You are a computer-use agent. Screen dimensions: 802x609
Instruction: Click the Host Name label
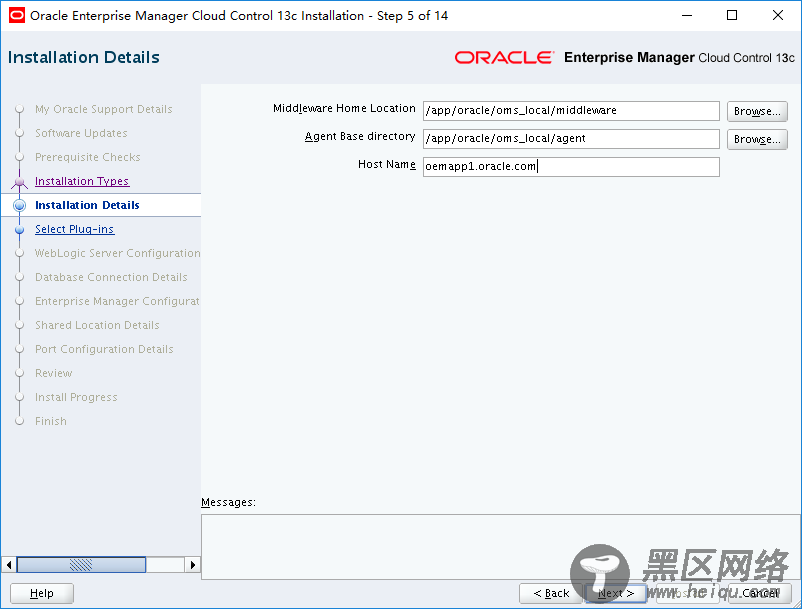point(387,164)
